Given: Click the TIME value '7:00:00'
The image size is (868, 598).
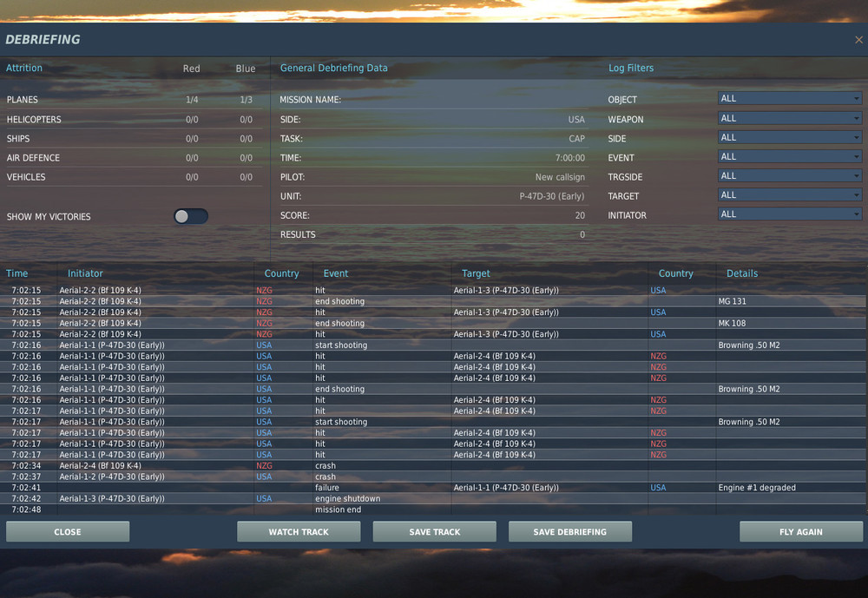Looking at the screenshot, I should [x=569, y=158].
